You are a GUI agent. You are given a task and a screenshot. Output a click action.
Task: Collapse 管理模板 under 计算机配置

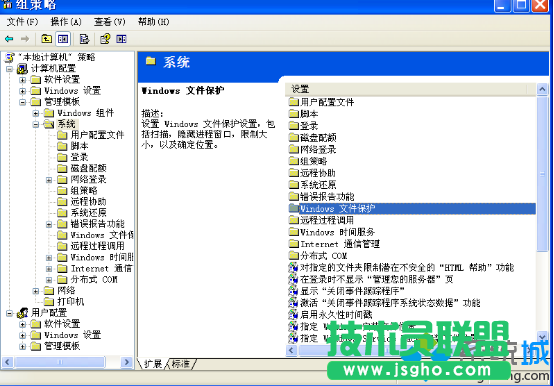pos(23,102)
